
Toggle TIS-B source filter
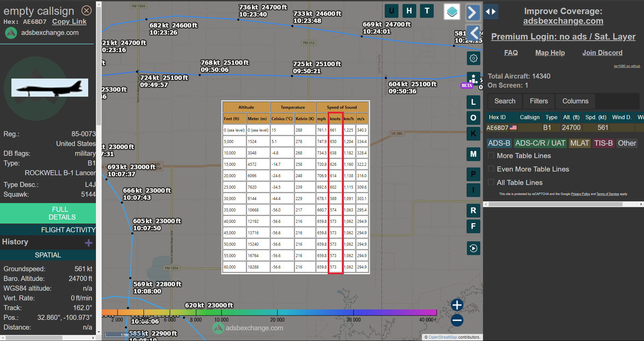(603, 143)
